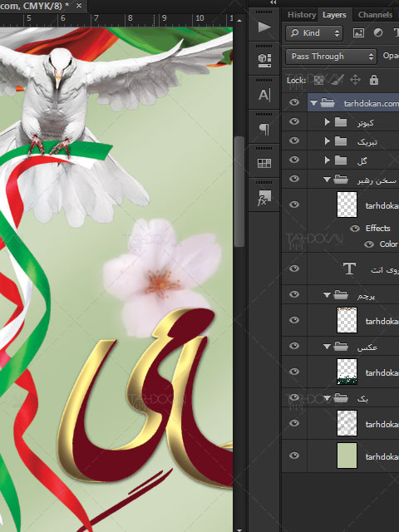Viewport: 399px width, 532px height.
Task: Close the document tab
Action: [x=79, y=6]
